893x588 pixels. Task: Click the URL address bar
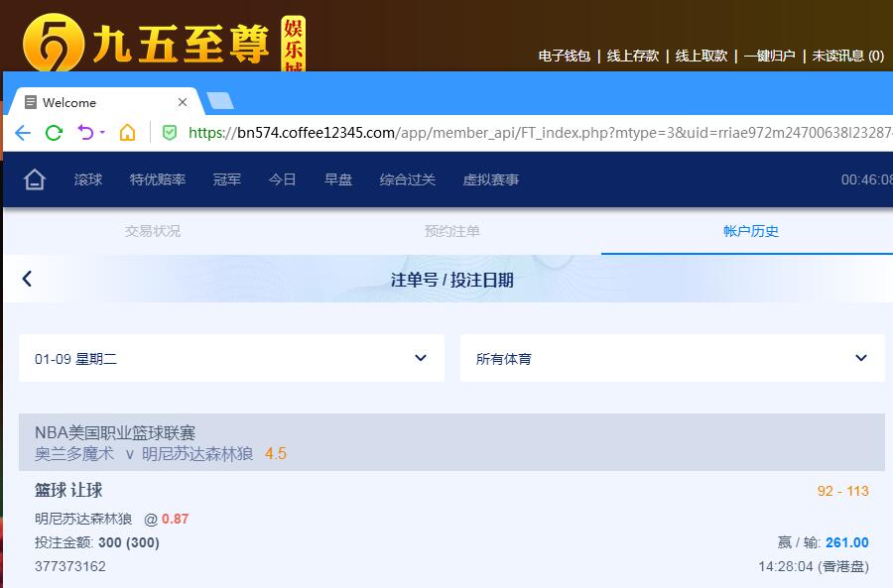point(538,133)
